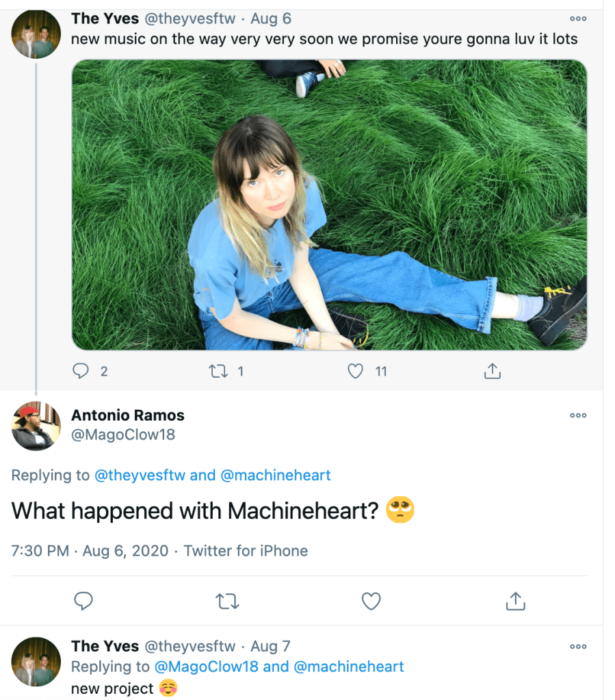615x700 pixels.
Task: Open the woman-in-grass photo
Action: (329, 205)
